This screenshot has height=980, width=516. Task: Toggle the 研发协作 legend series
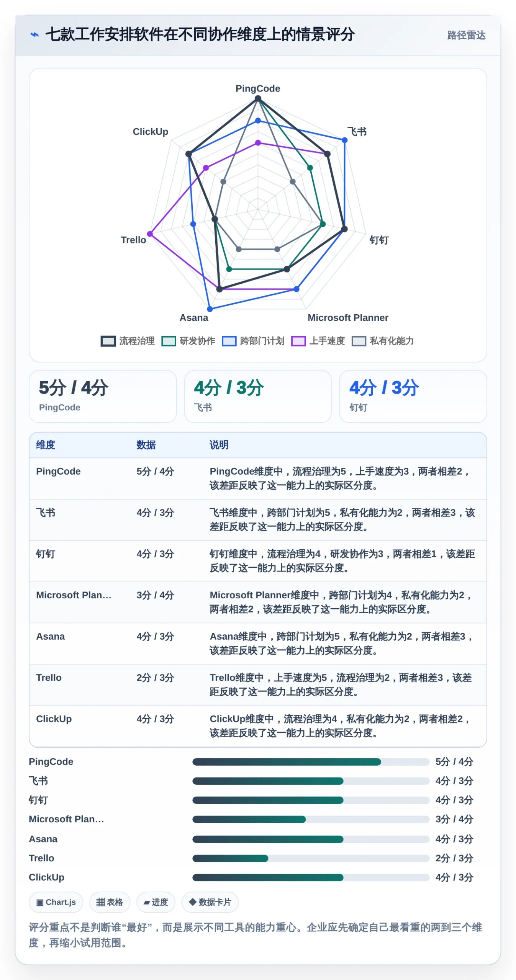pos(188,341)
